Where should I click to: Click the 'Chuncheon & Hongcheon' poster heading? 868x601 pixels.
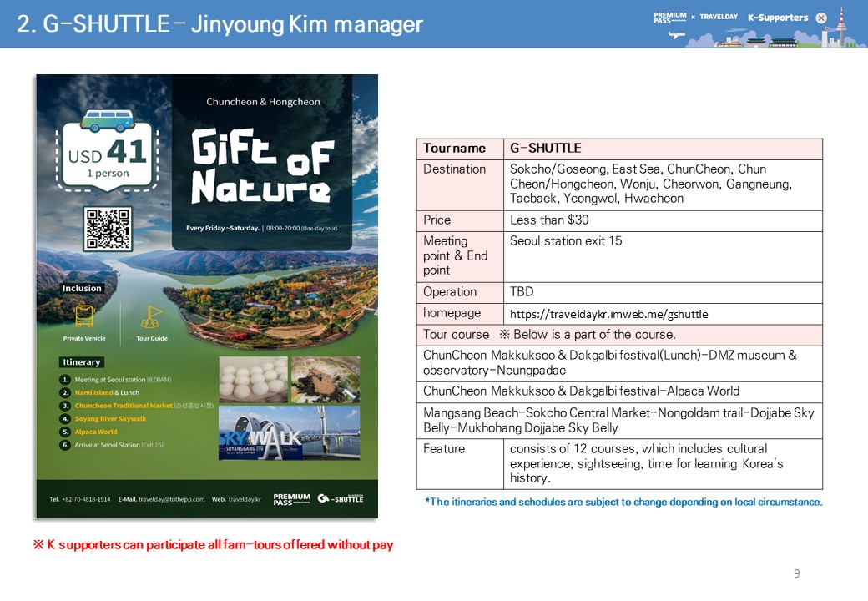coord(263,102)
